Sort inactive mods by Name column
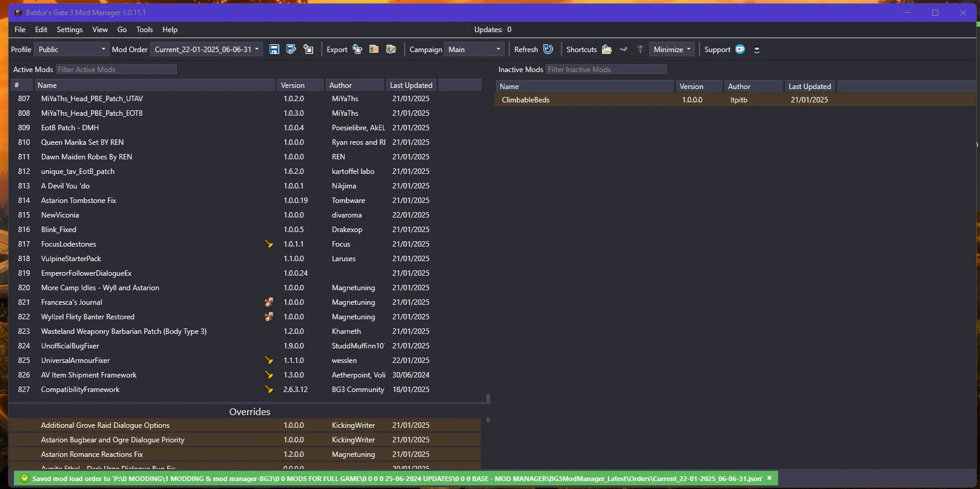 coord(584,86)
